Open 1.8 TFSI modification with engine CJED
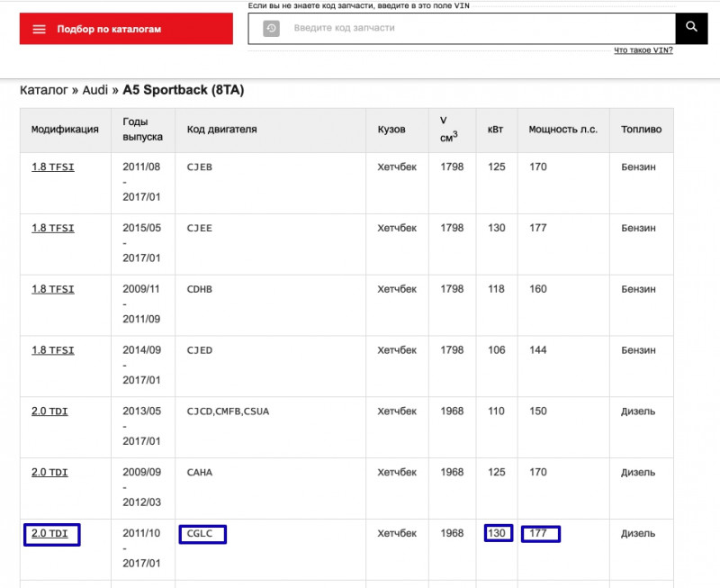Screen dimensions: 720x588 53,350
